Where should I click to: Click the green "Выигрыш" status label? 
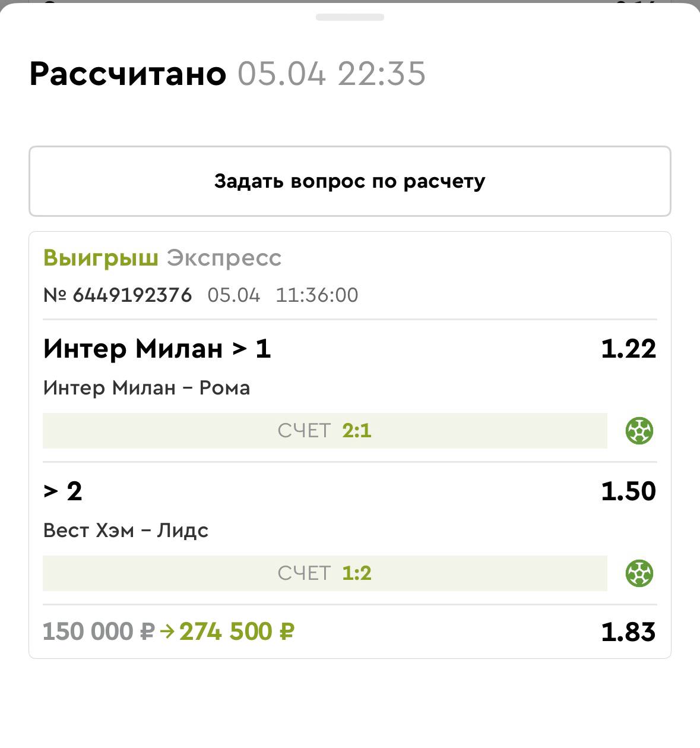[101, 258]
